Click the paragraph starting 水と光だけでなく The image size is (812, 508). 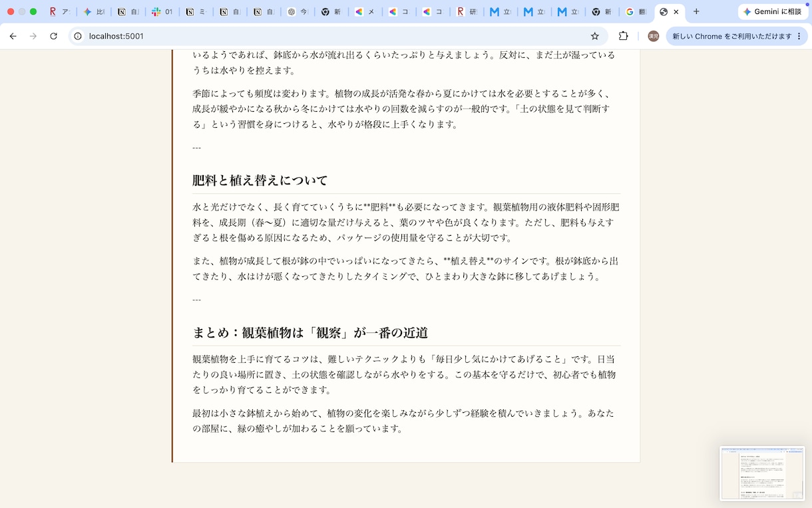coord(406,222)
